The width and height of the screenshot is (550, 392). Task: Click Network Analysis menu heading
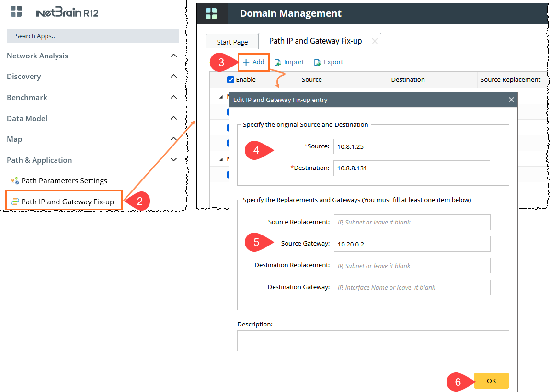pyautogui.click(x=37, y=56)
